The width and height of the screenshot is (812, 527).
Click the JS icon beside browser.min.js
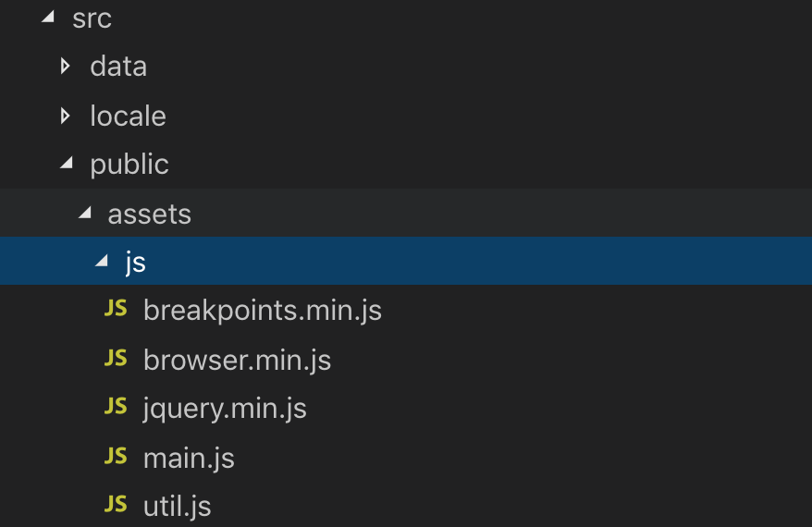tap(116, 358)
